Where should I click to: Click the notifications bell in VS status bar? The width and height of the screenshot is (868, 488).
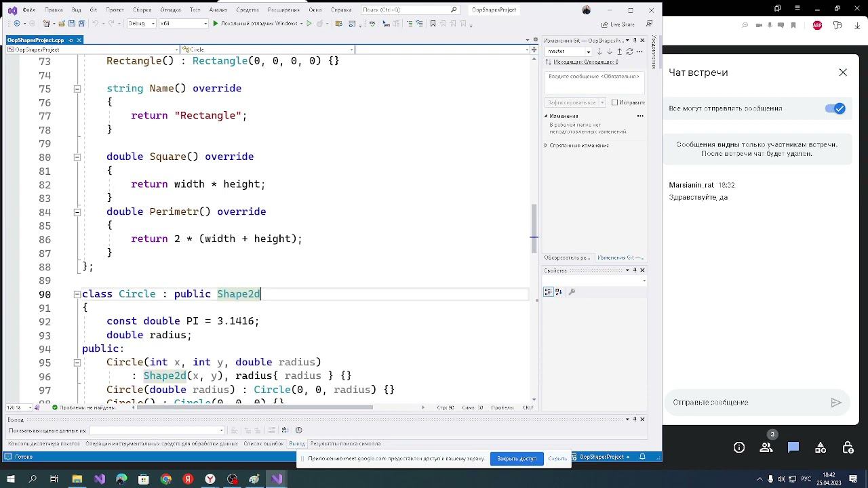click(642, 457)
